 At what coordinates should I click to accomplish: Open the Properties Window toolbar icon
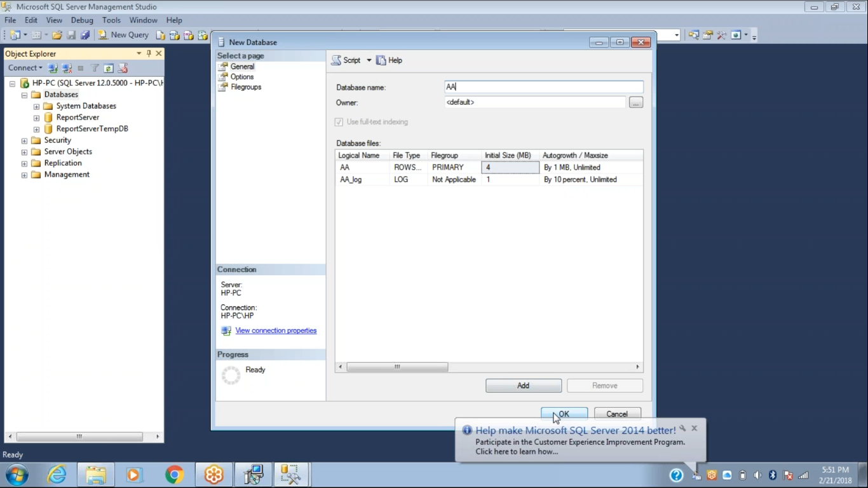tap(707, 35)
